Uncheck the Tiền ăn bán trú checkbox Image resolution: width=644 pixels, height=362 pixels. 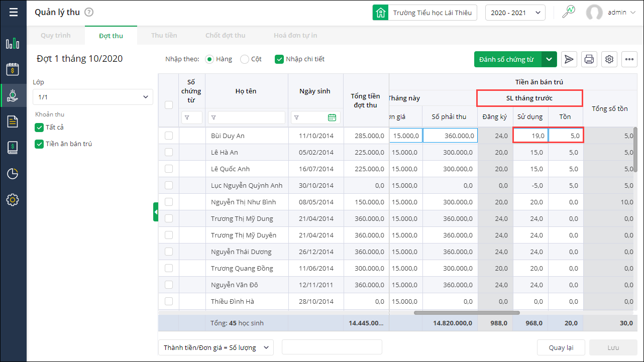[x=39, y=144]
